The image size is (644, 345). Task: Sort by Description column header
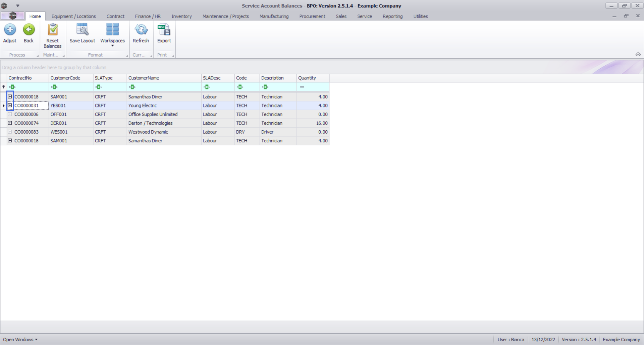[x=278, y=78]
